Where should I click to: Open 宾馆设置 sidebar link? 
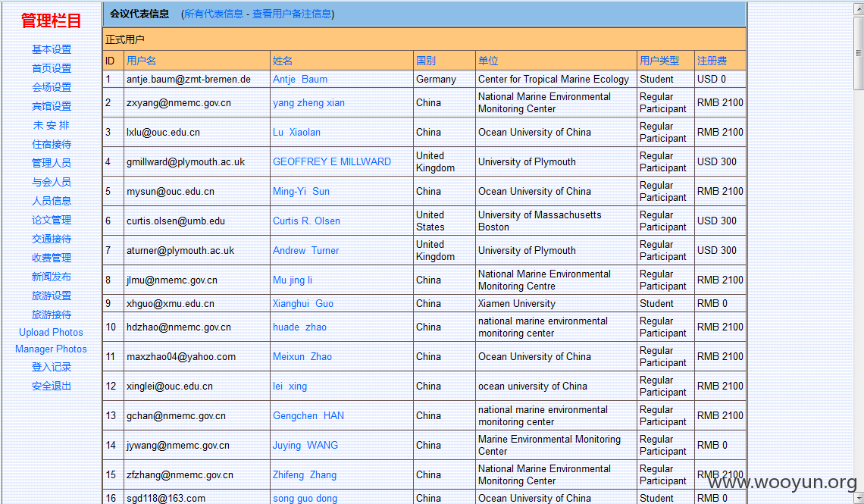[x=52, y=106]
